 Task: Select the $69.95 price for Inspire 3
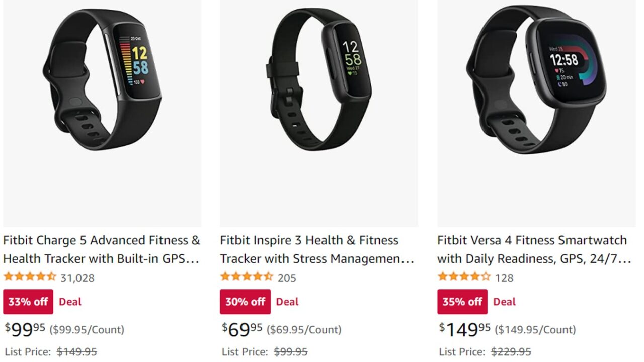pos(243,330)
